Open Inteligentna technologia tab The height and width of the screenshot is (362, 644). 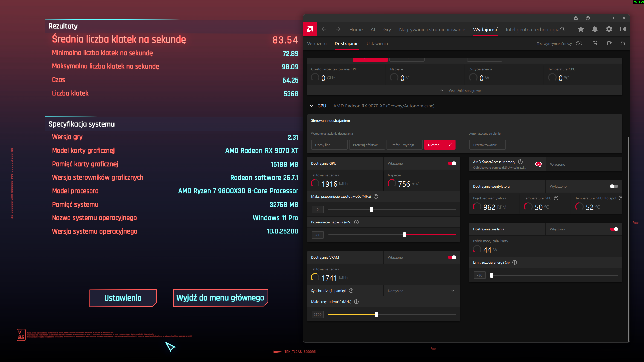[x=533, y=30]
